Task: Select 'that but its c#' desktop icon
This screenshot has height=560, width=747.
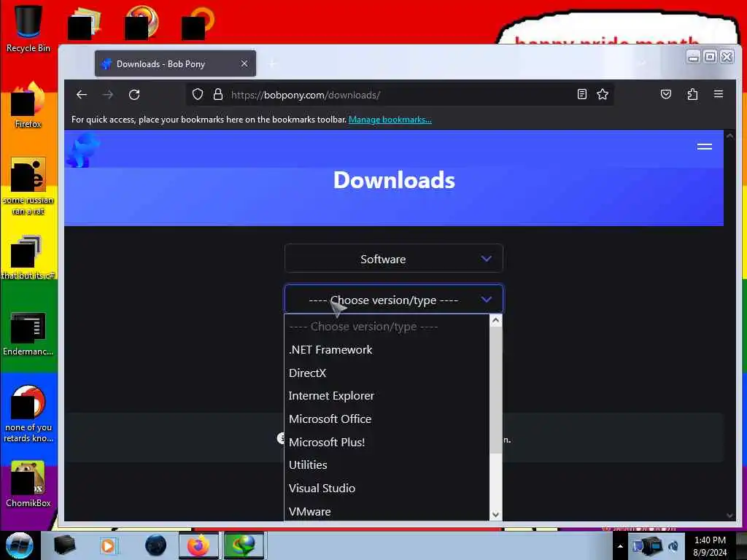Action: click(28, 257)
